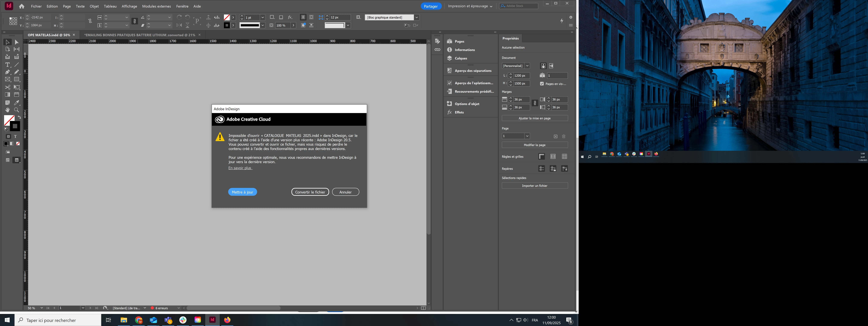The height and width of the screenshot is (326, 868).
Task: Select the Scissors tool
Action: click(7, 87)
